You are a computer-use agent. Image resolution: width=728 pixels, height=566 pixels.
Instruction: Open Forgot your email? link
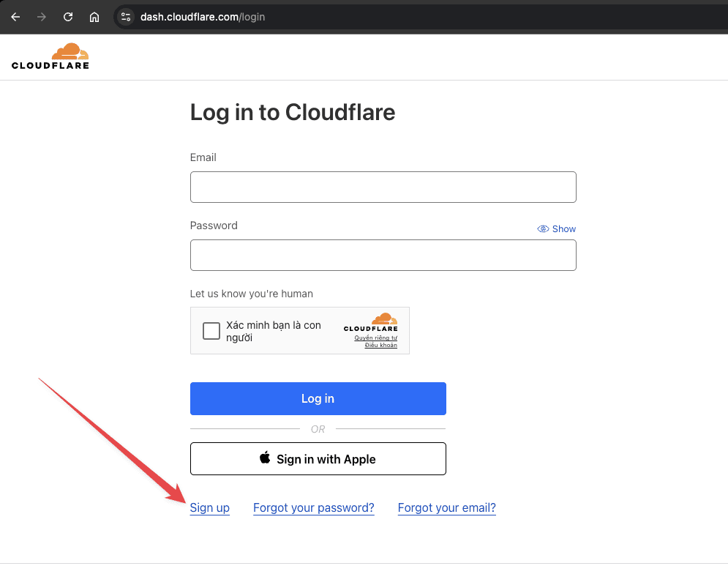tap(446, 508)
